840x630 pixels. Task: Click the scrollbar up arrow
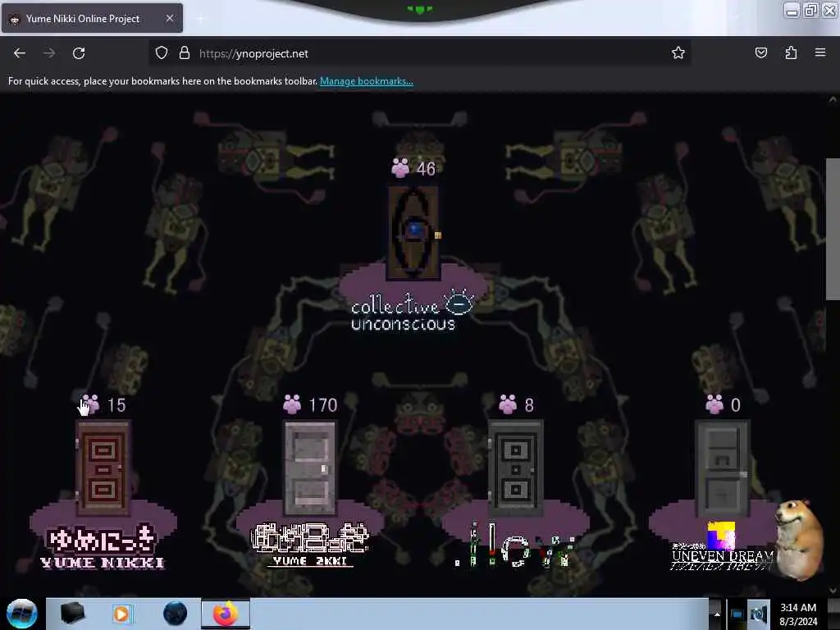(x=833, y=99)
